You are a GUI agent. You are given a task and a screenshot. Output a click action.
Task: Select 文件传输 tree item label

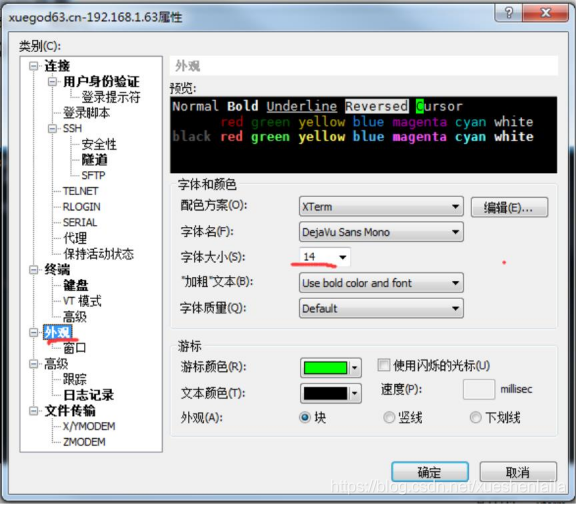coord(70,411)
